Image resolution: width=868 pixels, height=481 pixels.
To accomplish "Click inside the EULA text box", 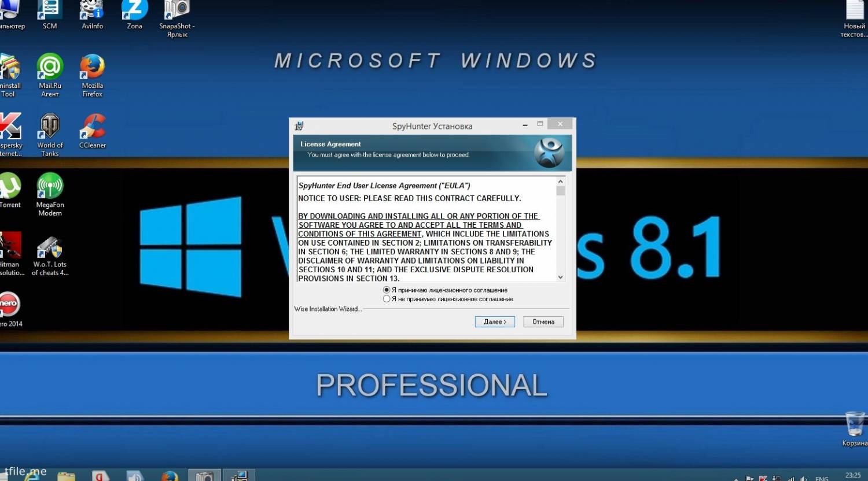I will [426, 230].
